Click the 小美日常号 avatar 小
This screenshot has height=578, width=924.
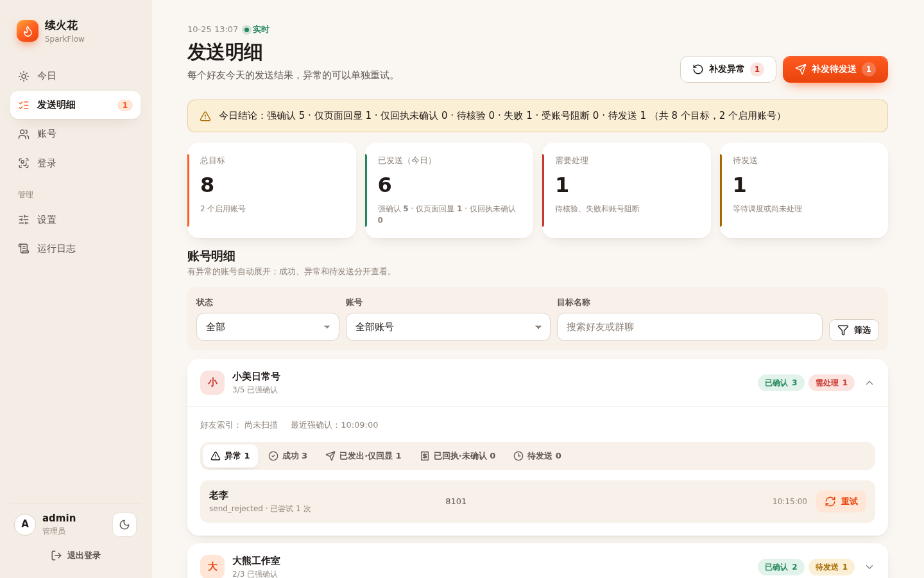pos(212,383)
